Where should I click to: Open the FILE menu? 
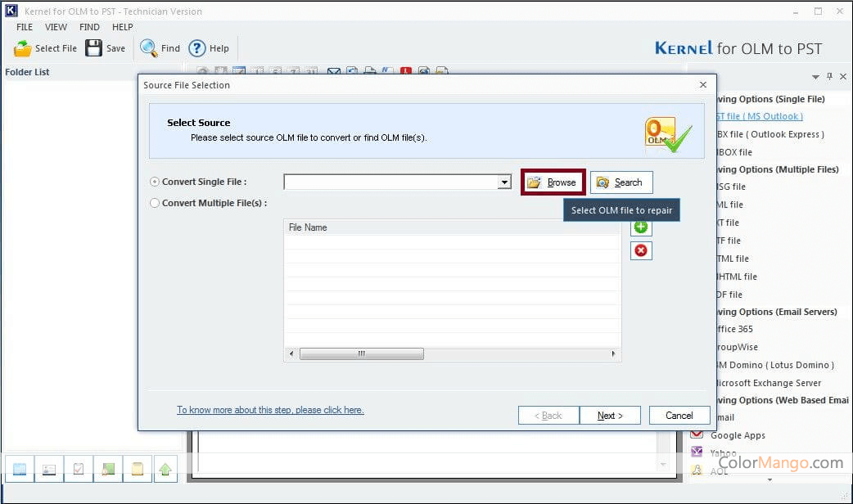(25, 27)
